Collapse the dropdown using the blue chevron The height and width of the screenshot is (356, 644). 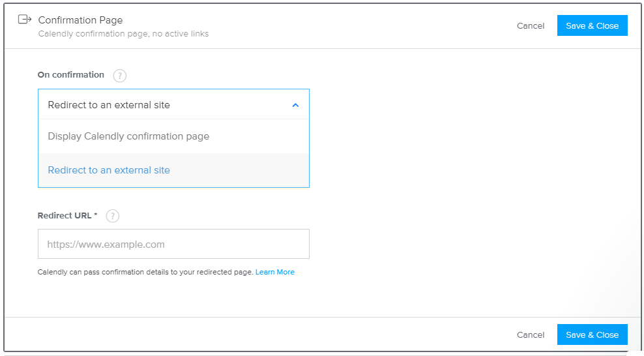tap(295, 105)
